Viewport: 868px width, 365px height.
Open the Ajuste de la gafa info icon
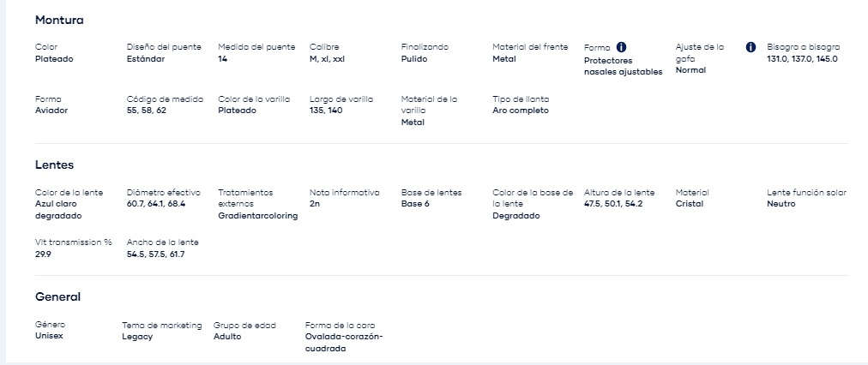750,47
